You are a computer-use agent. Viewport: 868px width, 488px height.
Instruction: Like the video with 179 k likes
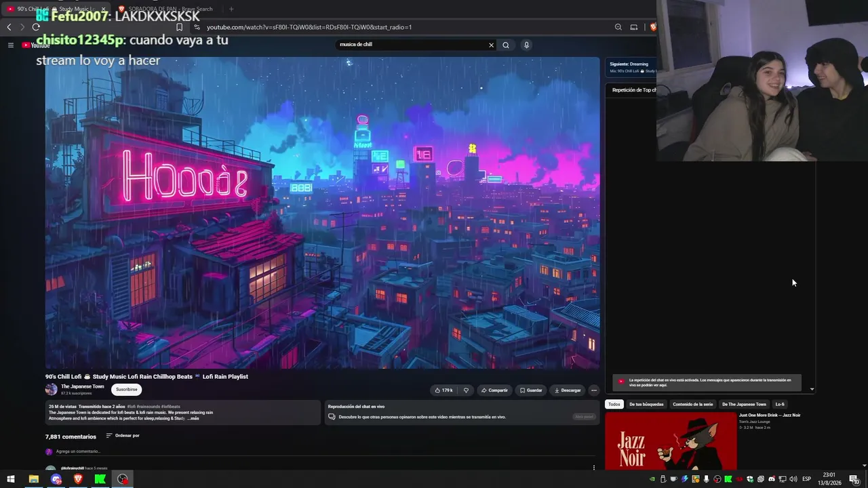click(444, 390)
